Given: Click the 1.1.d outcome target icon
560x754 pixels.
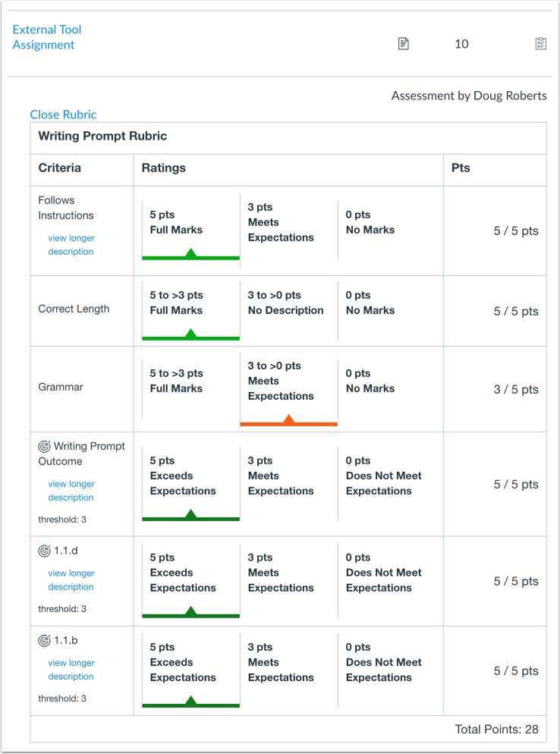Looking at the screenshot, I should tap(45, 551).
